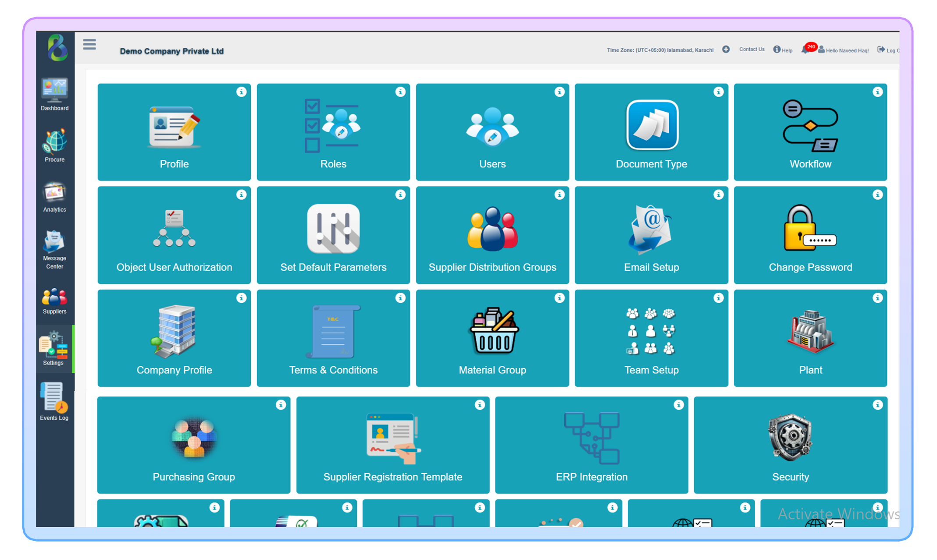
Task: Open the ERP Integration tile
Action: pyautogui.click(x=591, y=445)
